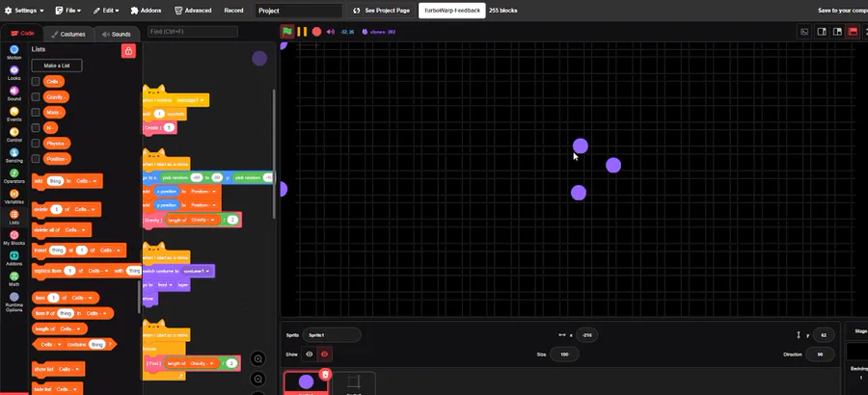Open the Advanced menu item
868x395 pixels.
(x=193, y=11)
